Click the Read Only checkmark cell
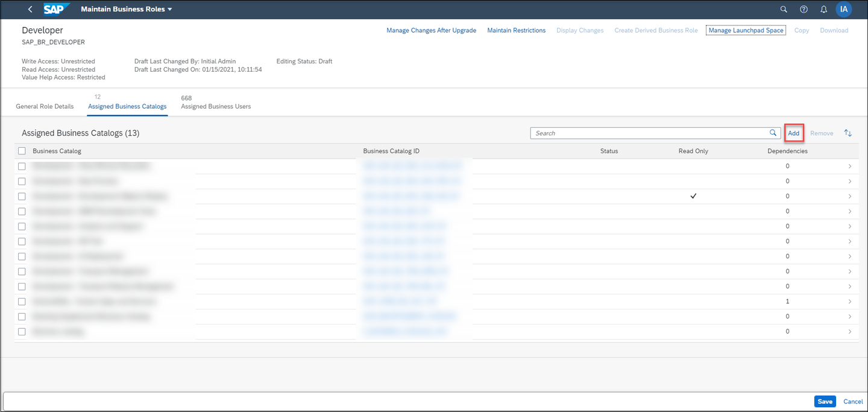 point(693,196)
